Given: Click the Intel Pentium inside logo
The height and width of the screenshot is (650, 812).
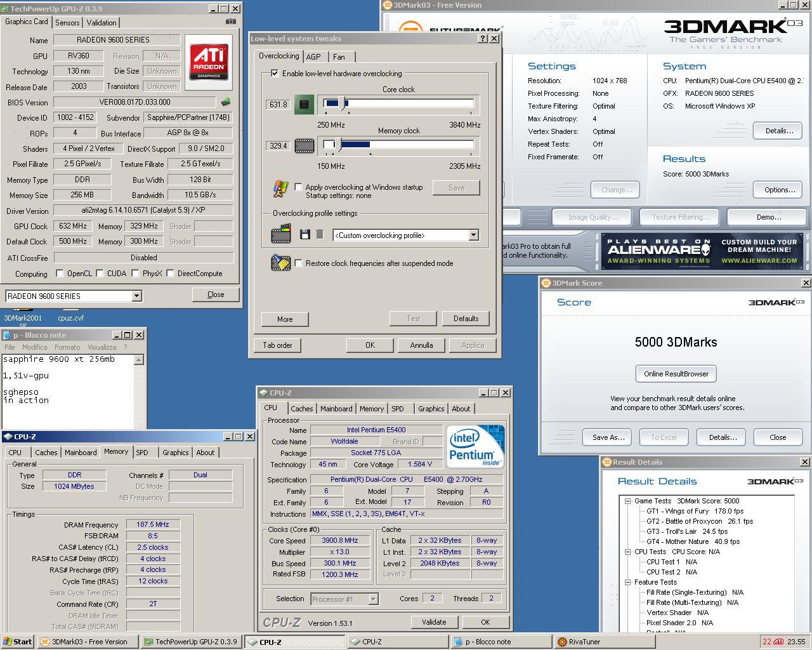Looking at the screenshot, I should (x=475, y=446).
